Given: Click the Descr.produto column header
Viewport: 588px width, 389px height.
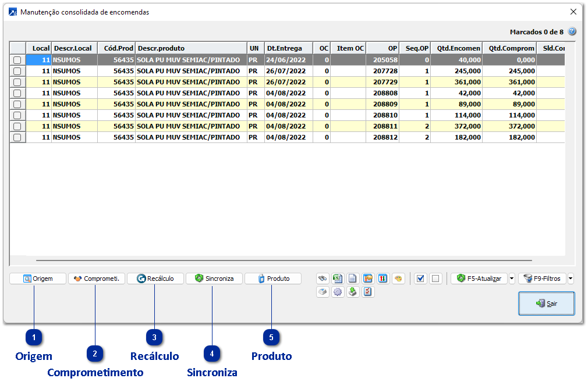Looking at the screenshot, I should click(191, 48).
